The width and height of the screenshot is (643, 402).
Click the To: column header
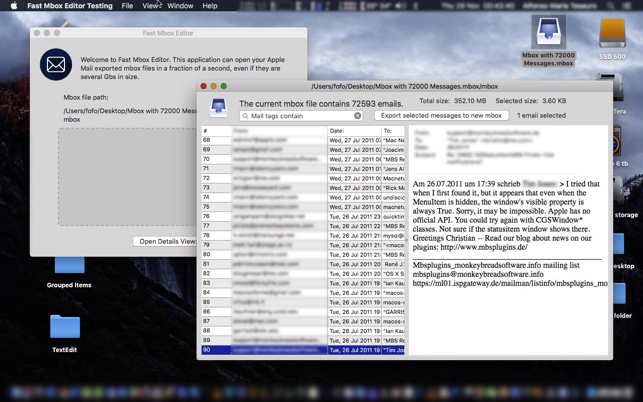[393, 131]
